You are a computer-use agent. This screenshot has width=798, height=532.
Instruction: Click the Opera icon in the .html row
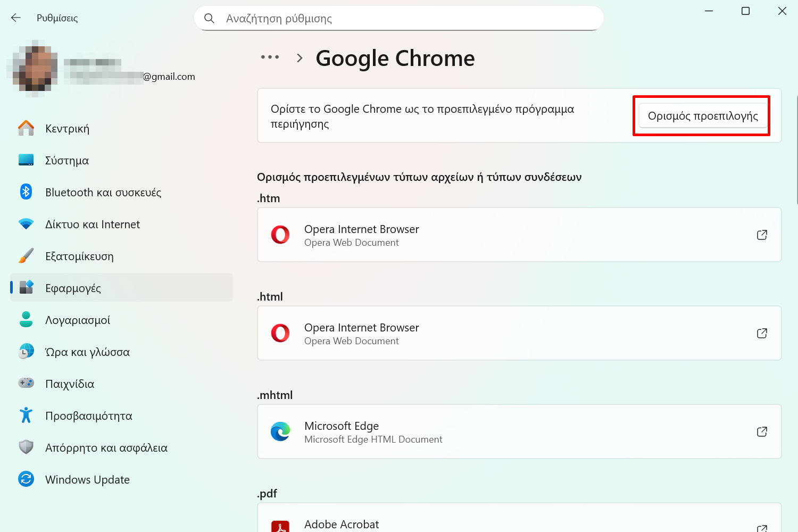[280, 333]
